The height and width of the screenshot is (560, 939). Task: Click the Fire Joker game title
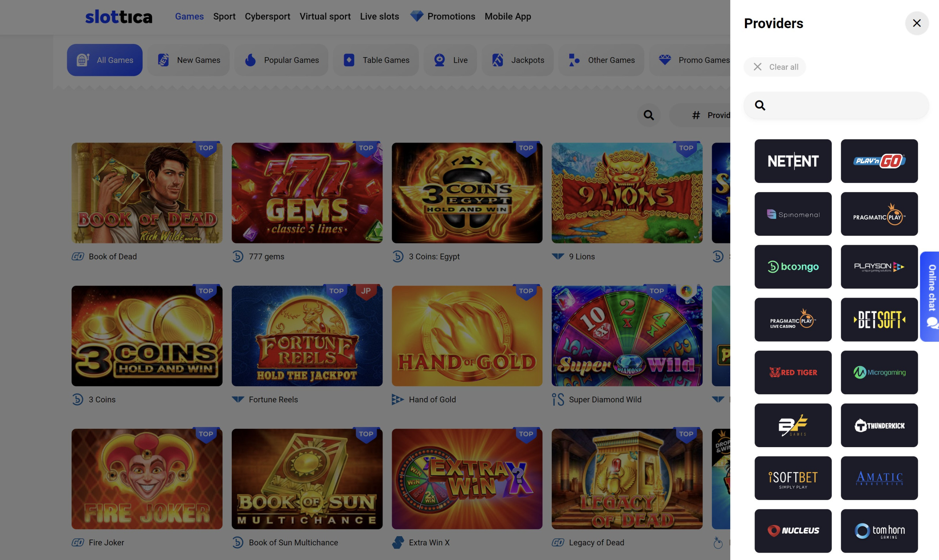tap(106, 542)
